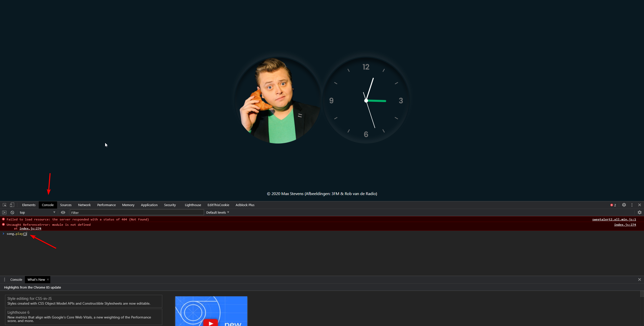Open the DevTools three-dot customize menu
644x326 pixels.
pos(632,205)
